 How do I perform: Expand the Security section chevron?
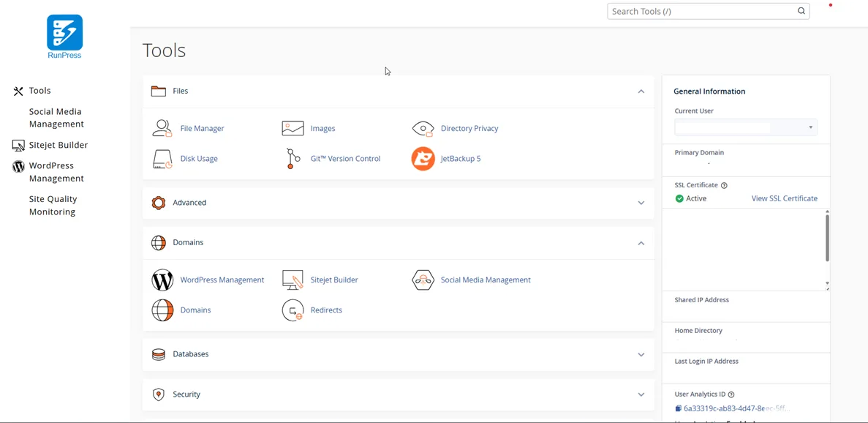[x=641, y=394]
